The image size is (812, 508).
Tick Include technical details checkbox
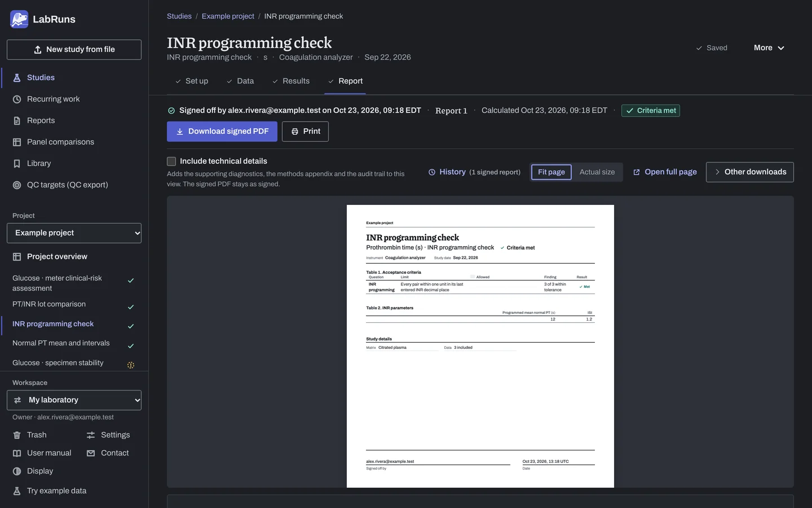pyautogui.click(x=171, y=161)
